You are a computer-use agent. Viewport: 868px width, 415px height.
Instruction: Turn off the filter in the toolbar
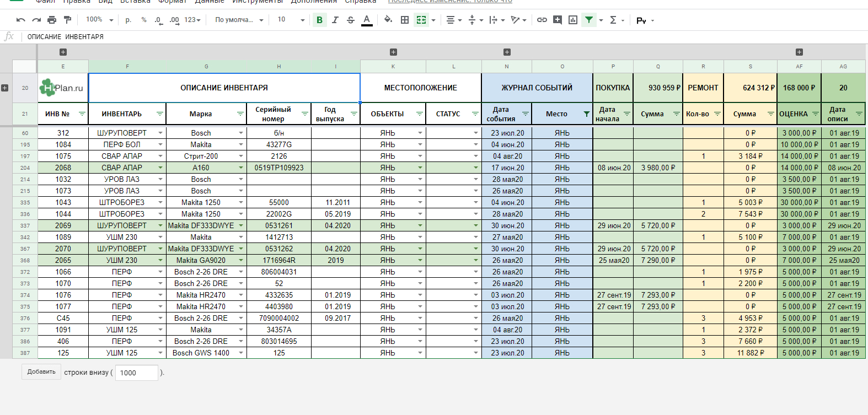coord(589,20)
